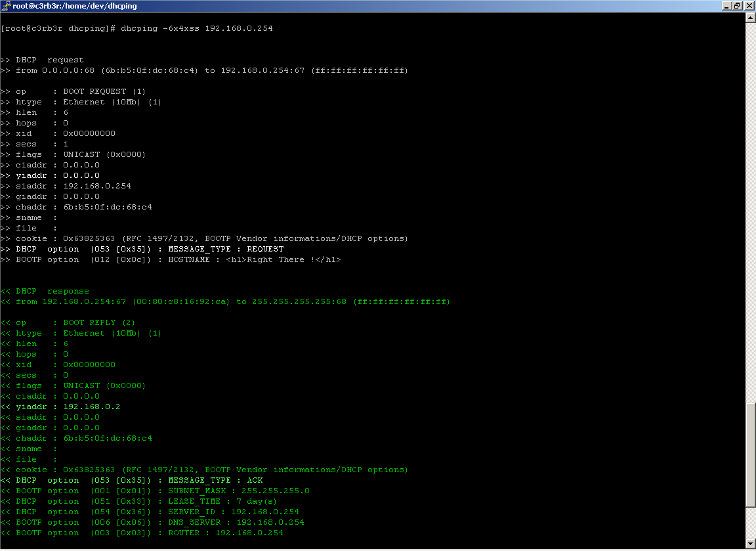This screenshot has height=551, width=756.
Task: Click the vertical scrollbar thumb
Action: (x=751, y=454)
